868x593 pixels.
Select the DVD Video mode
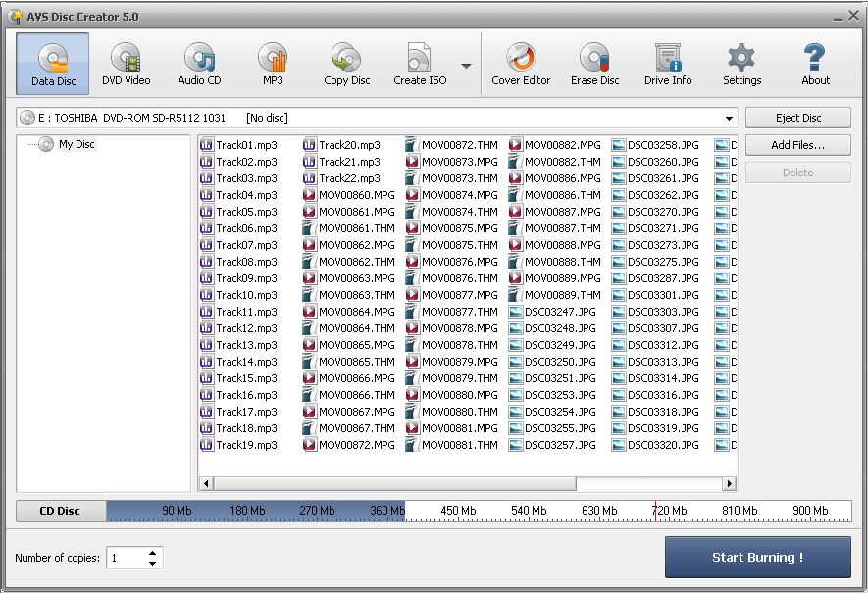point(126,62)
